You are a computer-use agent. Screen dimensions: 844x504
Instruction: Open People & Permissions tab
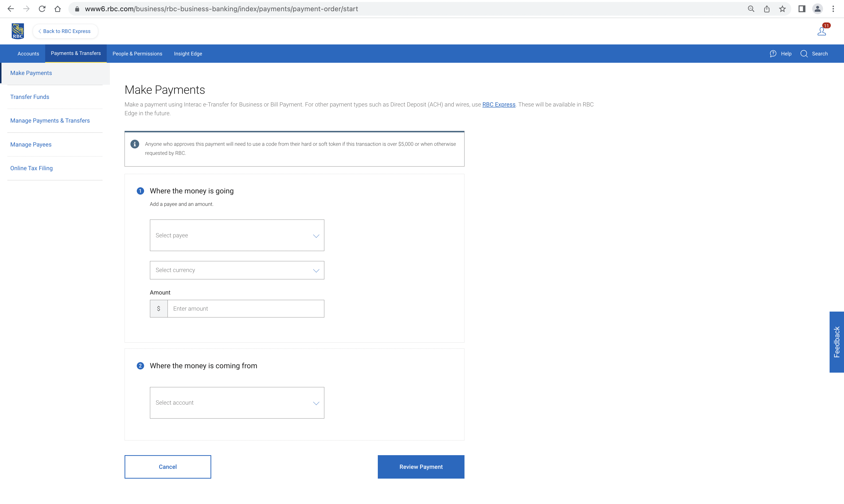137,54
